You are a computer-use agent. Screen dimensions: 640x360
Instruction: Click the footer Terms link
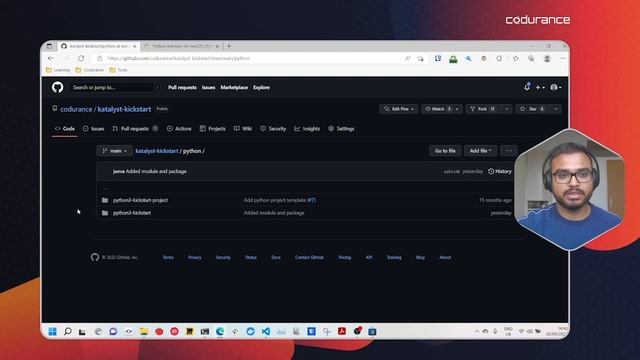[168, 258]
